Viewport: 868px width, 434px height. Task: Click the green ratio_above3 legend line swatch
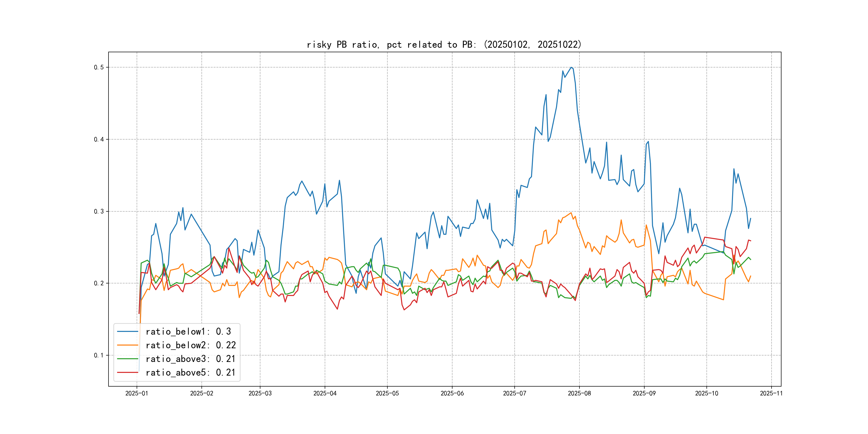coord(127,359)
